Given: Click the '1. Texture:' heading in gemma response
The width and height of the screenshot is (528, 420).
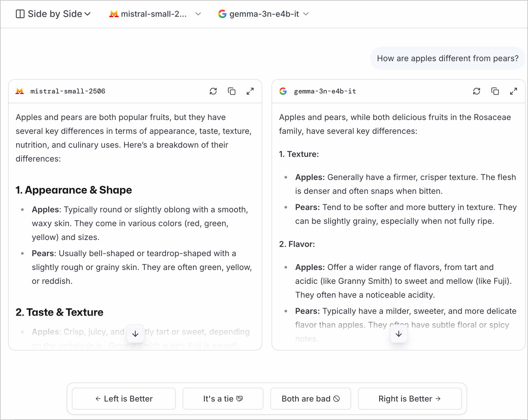Looking at the screenshot, I should point(299,154).
